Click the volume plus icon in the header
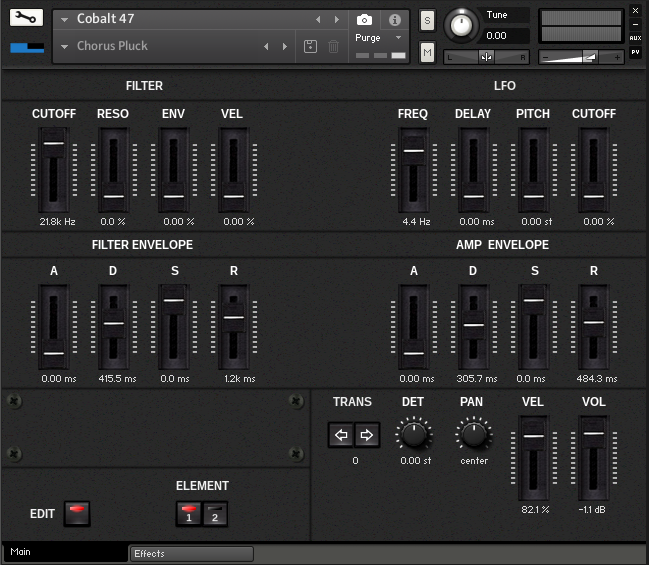This screenshot has width=649, height=565. (617, 58)
